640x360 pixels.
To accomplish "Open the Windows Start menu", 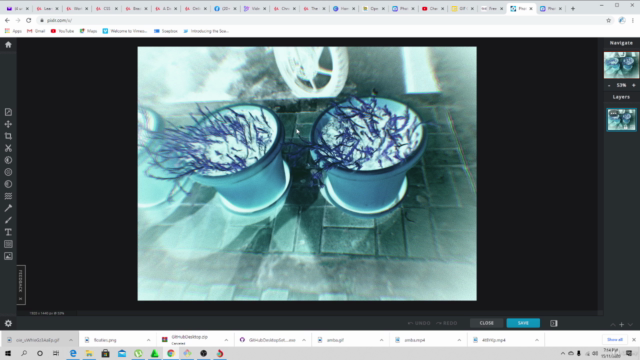I will tap(8, 353).
